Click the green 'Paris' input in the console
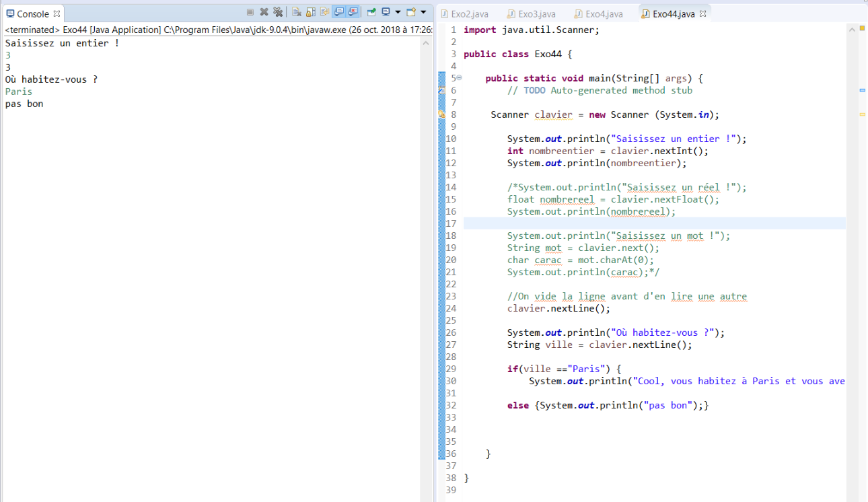 click(19, 92)
